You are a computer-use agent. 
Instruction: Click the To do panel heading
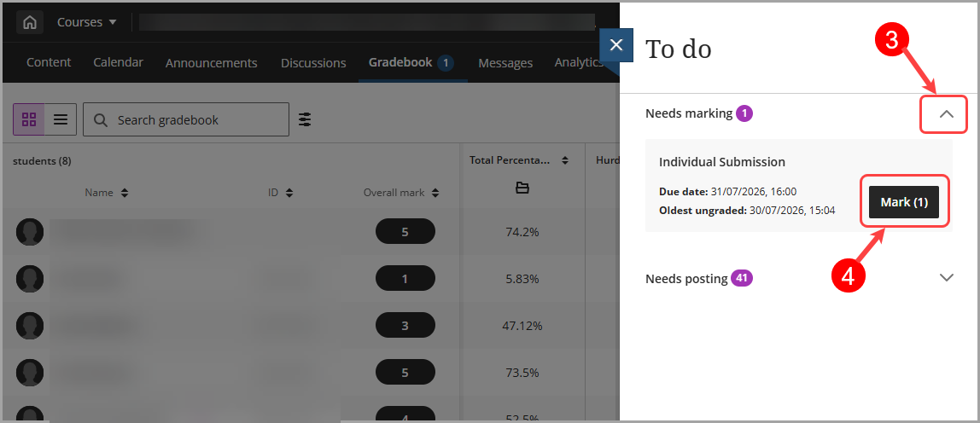[x=678, y=49]
